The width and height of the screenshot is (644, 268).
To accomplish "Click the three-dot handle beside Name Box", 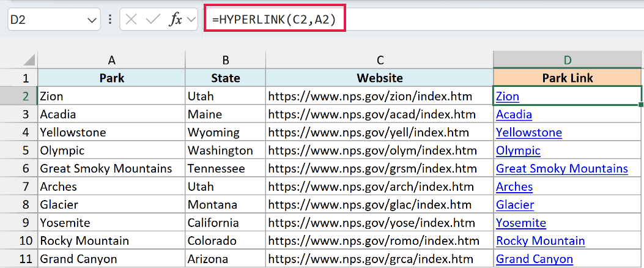I will [x=109, y=20].
